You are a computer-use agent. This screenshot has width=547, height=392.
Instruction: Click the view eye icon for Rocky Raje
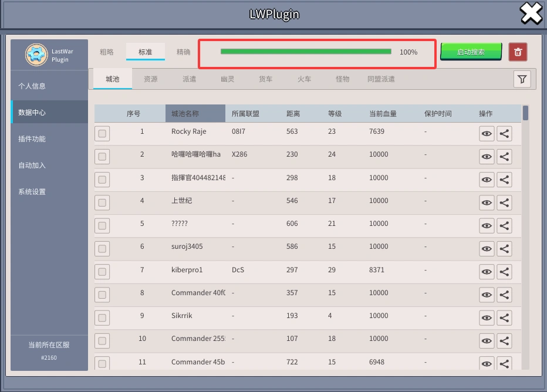487,134
